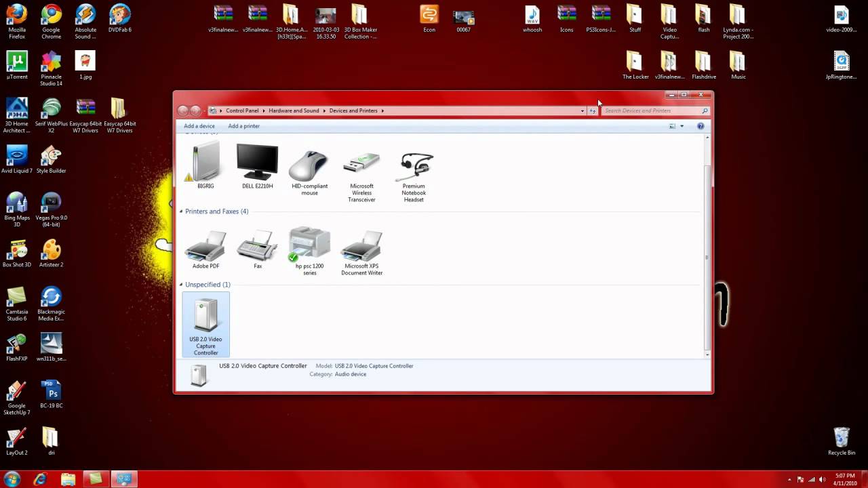Viewport: 868px width, 488px height.
Task: Open the view options dropdown arrow
Action: [682, 126]
